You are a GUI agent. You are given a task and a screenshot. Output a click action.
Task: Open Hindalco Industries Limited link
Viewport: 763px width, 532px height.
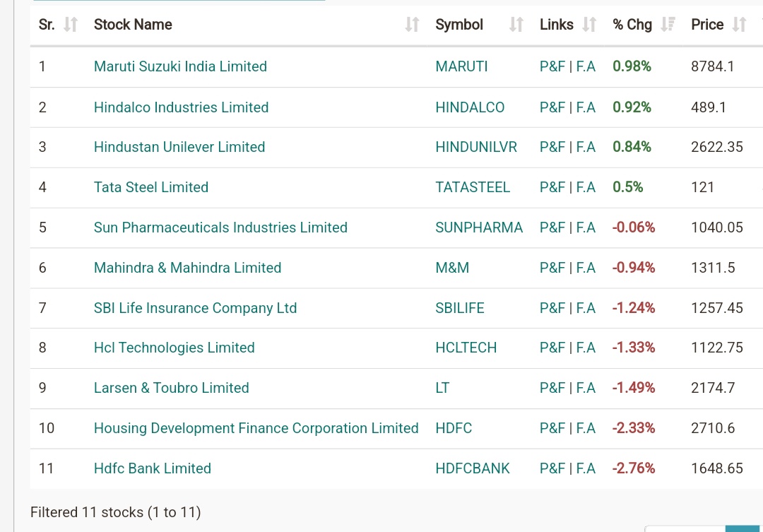181,107
